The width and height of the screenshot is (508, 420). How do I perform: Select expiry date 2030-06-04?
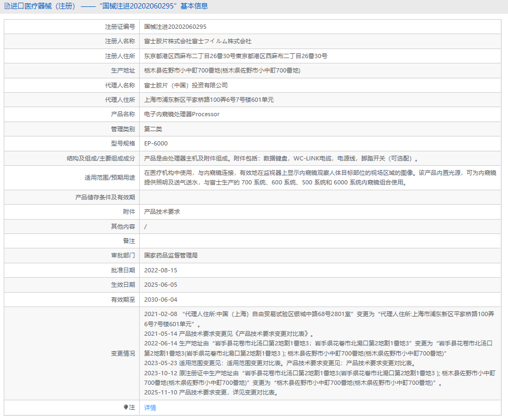point(160,300)
